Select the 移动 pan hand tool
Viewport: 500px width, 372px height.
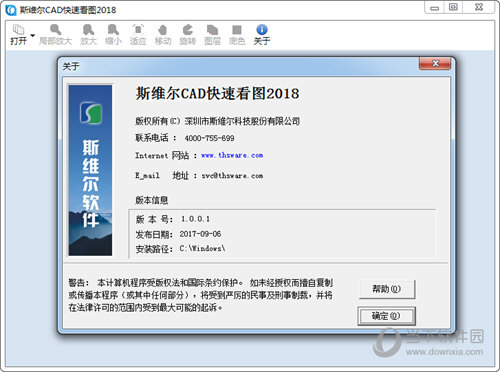(x=163, y=35)
